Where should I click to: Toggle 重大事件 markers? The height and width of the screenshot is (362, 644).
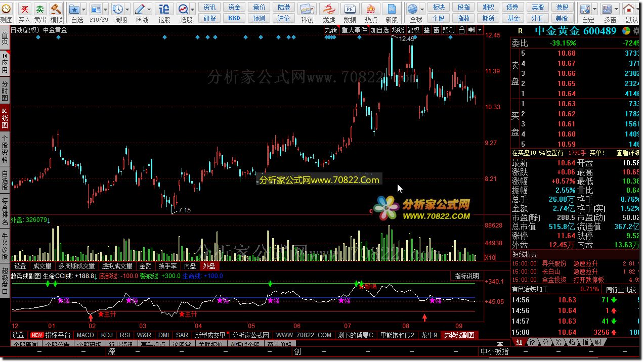(354, 30)
